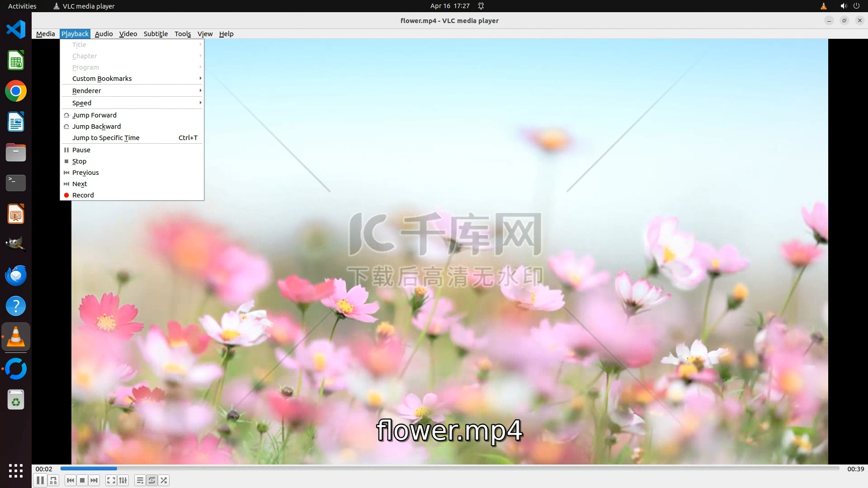Viewport: 868px width, 488px height.
Task: Open the Subtitle menu
Action: tap(156, 34)
